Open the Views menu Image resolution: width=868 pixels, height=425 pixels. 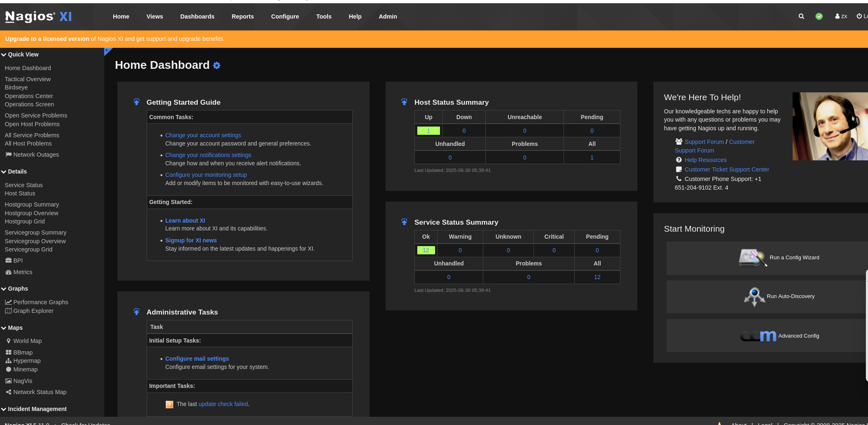[155, 16]
